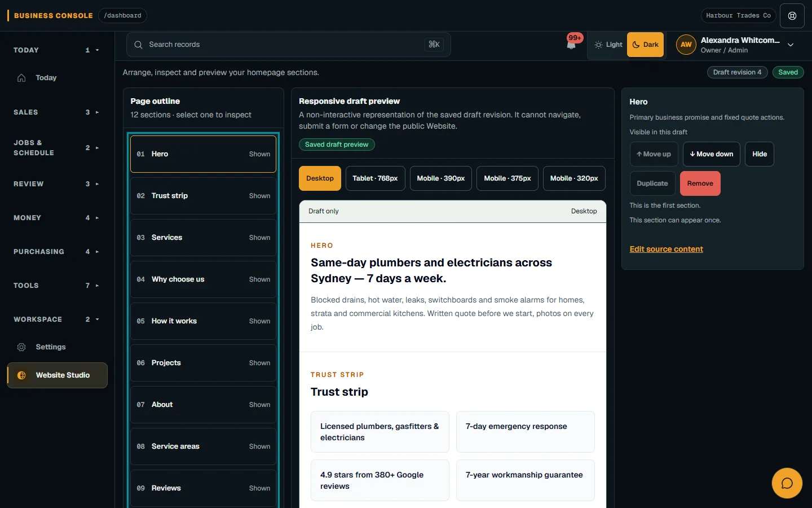Click the search magnifier icon
Screen dimensions: 812x508
(138, 45)
